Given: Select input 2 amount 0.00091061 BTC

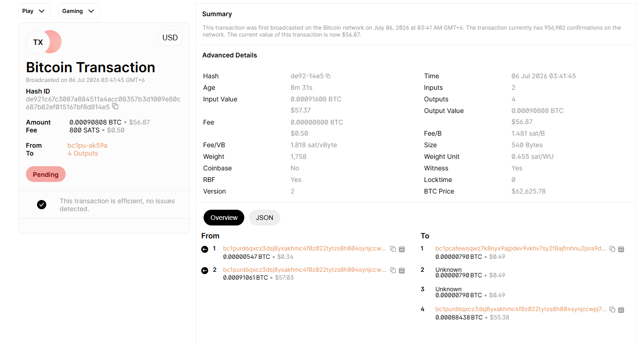Looking at the screenshot, I should point(245,278).
